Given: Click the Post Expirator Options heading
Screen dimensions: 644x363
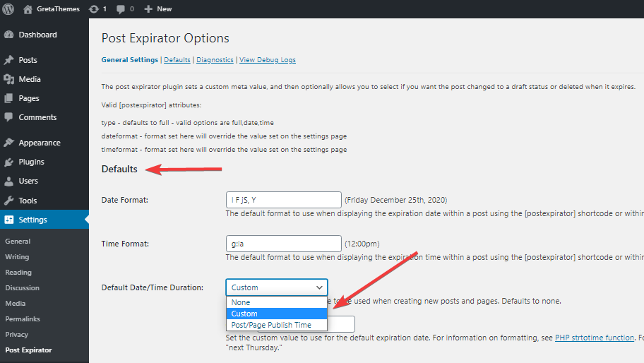Looking at the screenshot, I should (x=165, y=38).
